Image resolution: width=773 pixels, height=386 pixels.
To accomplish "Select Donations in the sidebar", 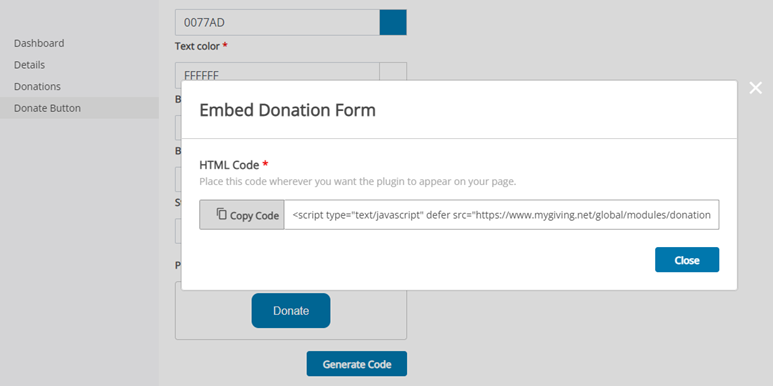I will [37, 87].
